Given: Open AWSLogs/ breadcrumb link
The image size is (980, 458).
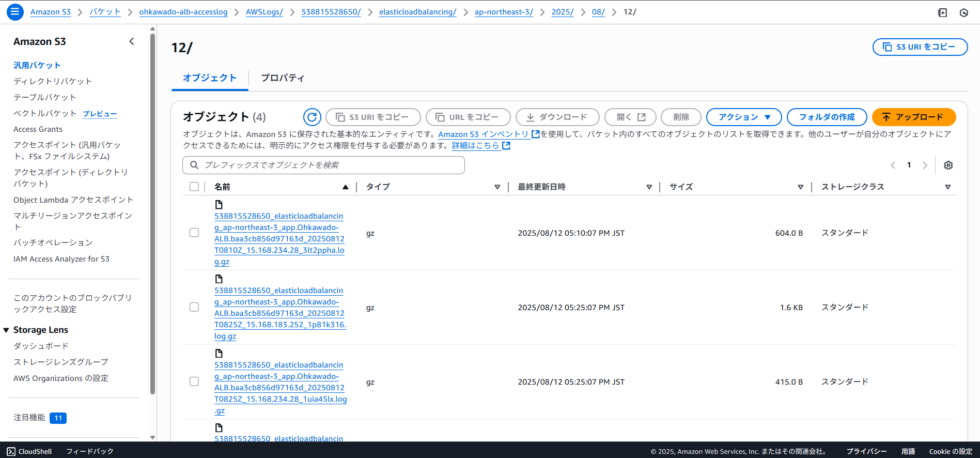Looking at the screenshot, I should (265, 12).
